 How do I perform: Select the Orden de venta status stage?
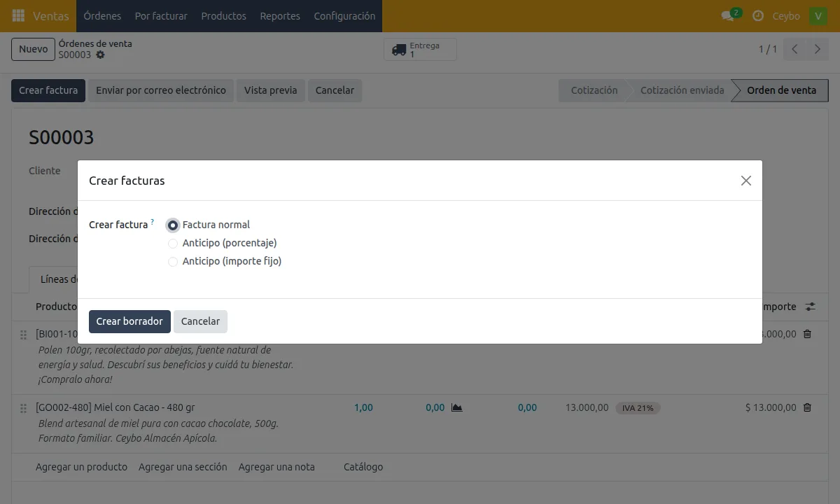click(x=781, y=90)
